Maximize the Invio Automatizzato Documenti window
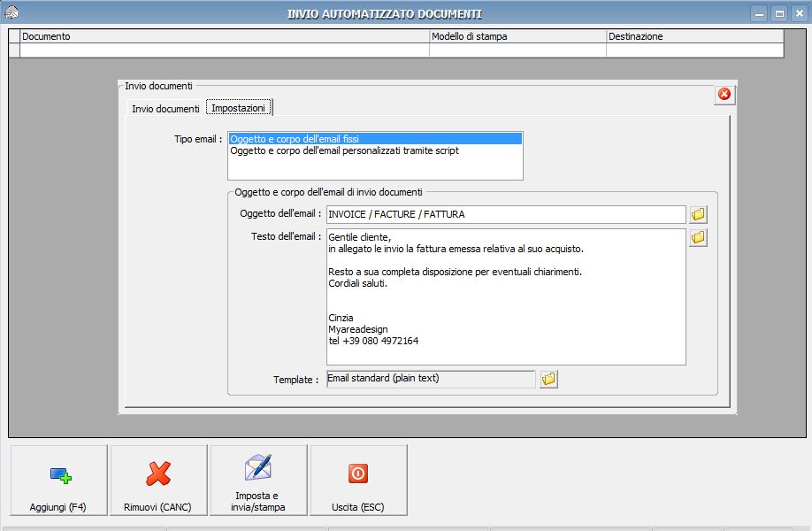812x531 pixels. [779, 13]
